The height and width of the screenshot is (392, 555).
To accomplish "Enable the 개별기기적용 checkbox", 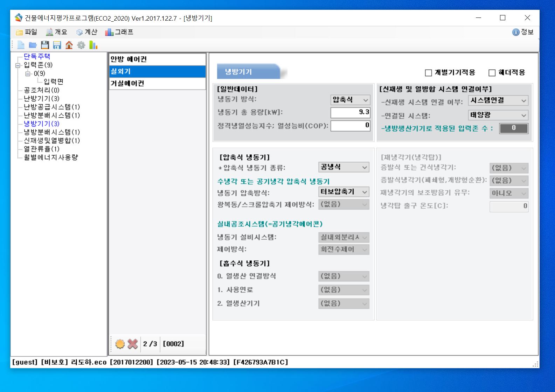I will pyautogui.click(x=428, y=73).
